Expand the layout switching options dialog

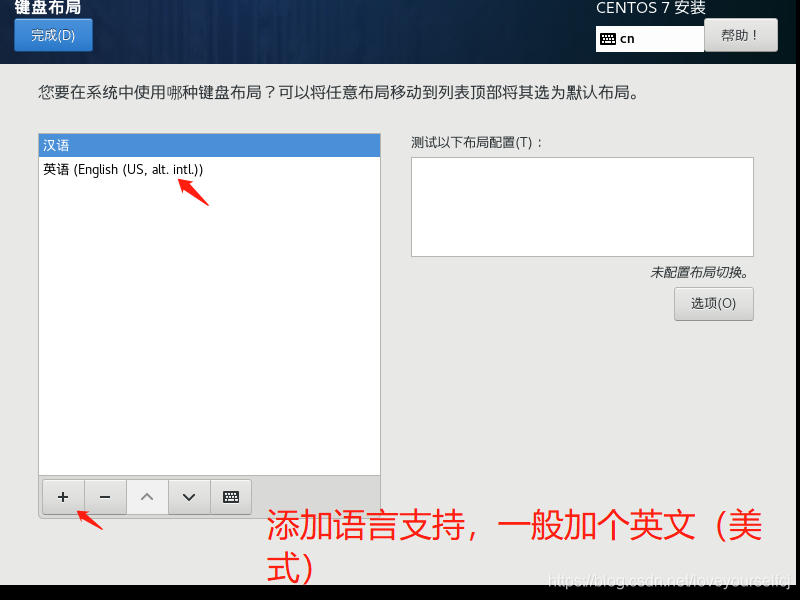713,303
